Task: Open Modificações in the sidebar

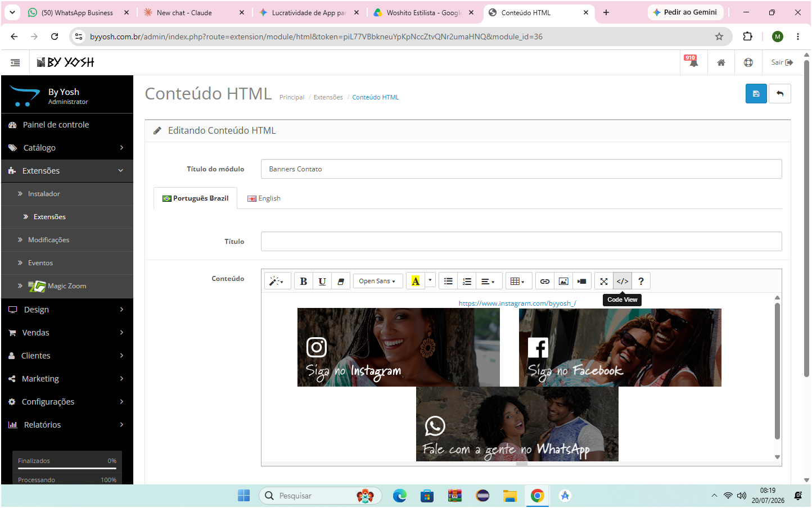Action: tap(67, 240)
